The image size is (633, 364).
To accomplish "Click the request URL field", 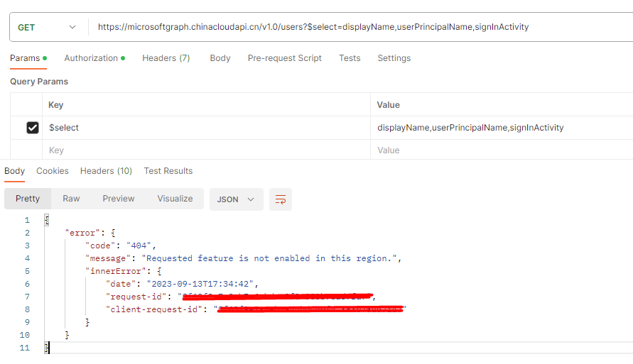I will point(360,27).
